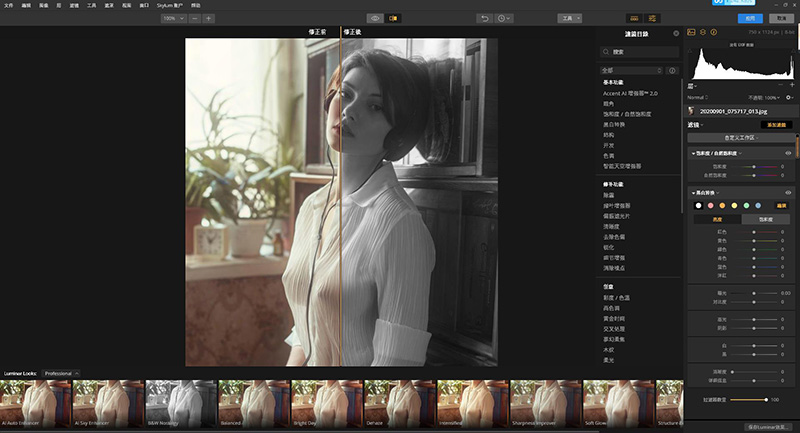
Task: Open the history clock icon
Action: click(503, 18)
